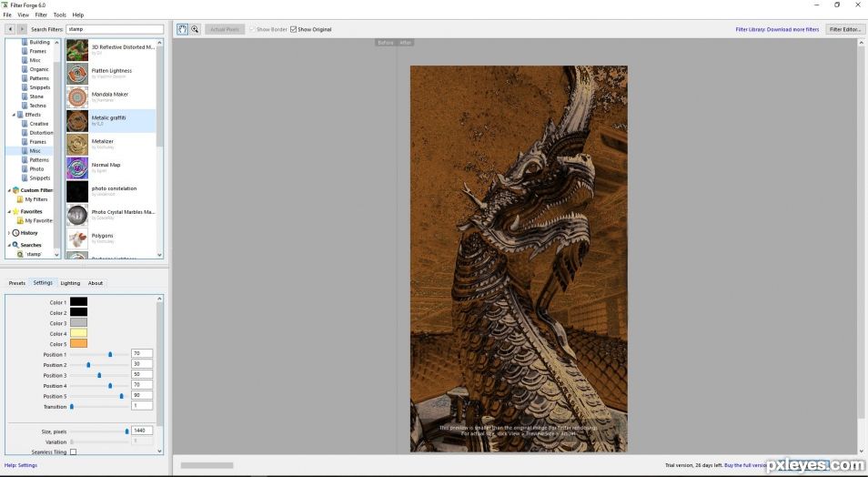Click the Effects group folder icon
The width and height of the screenshot is (868, 477).
pyautogui.click(x=20, y=115)
